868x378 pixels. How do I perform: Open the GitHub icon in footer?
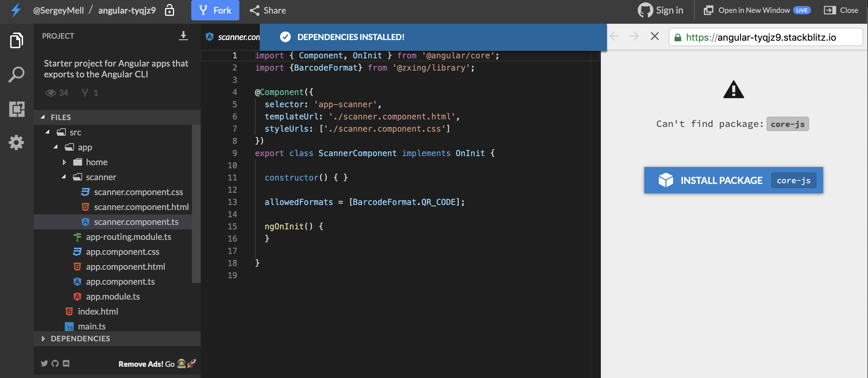[x=55, y=363]
